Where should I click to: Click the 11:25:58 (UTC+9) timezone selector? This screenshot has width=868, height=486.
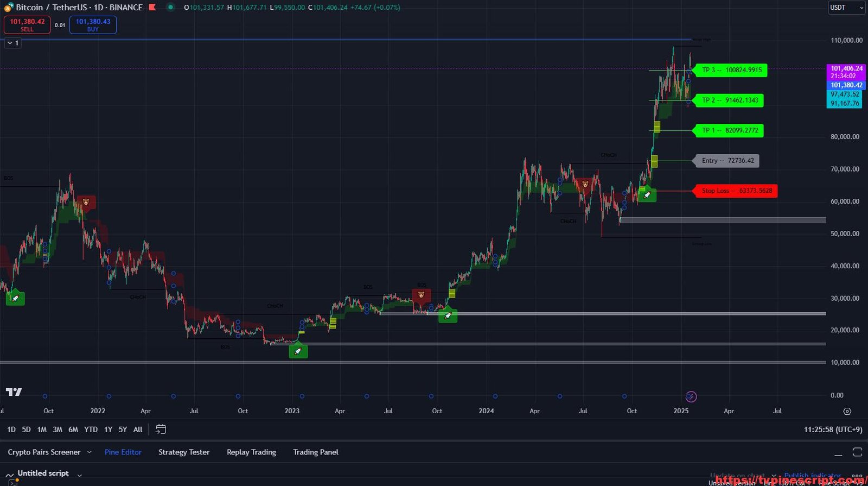point(833,430)
